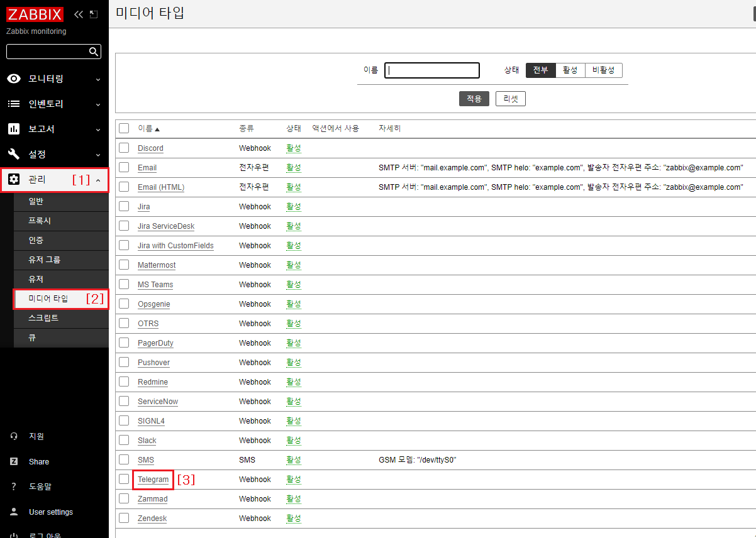Expand the 인벤토리 menu chevron
Screen dimensions: 756x538
click(x=97, y=104)
